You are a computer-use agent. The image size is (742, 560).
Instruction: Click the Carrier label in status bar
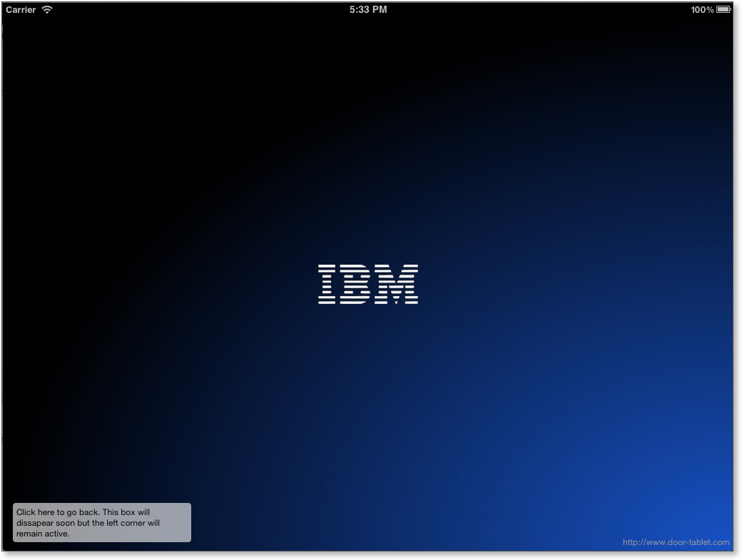21,9
